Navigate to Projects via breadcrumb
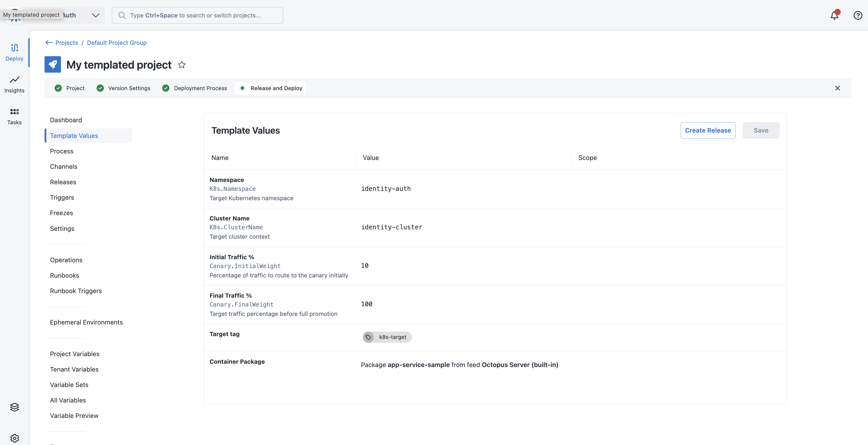Viewport: 868px width, 445px height. click(66, 43)
